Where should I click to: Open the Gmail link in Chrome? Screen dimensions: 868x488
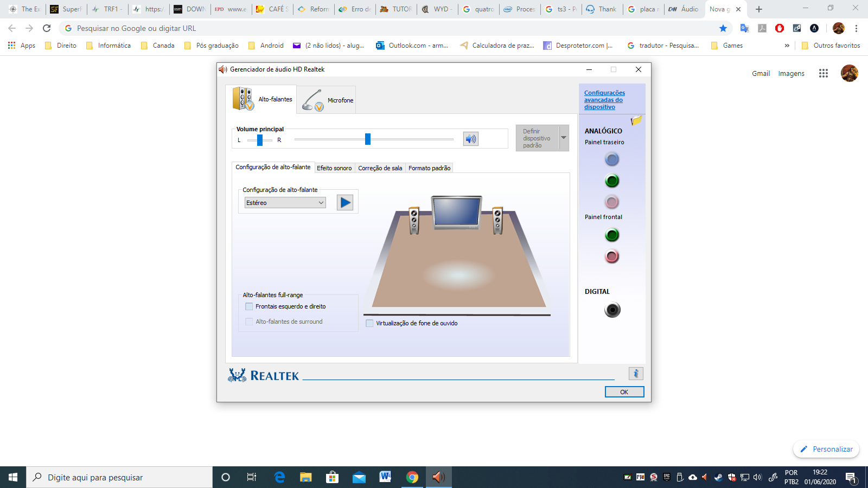point(761,73)
